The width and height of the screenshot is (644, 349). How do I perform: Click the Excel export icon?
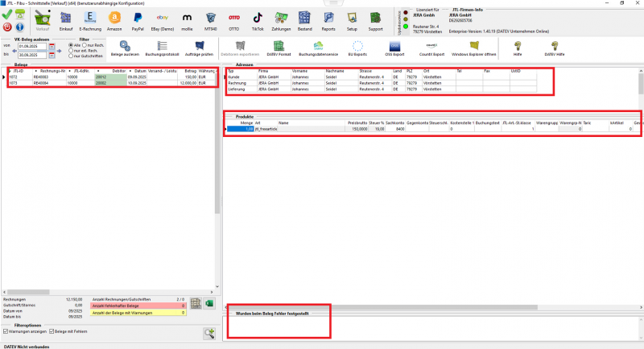coord(207,303)
